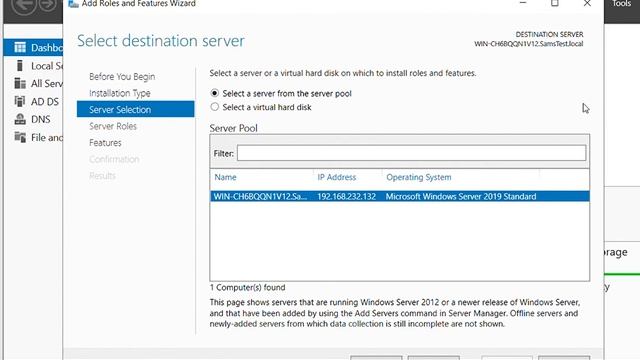
Task: Open the DNS sidebar icon
Action: (x=20, y=119)
